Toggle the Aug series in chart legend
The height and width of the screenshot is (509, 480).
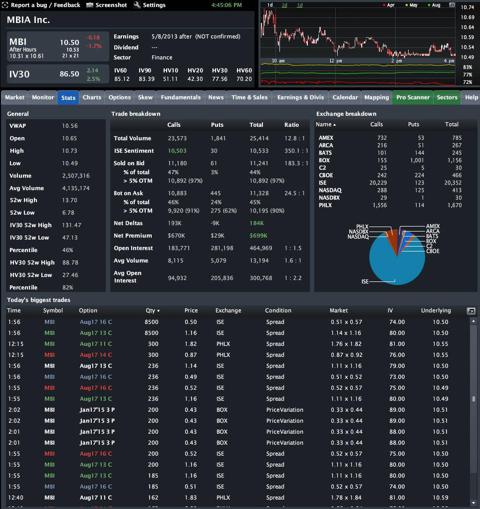(434, 5)
